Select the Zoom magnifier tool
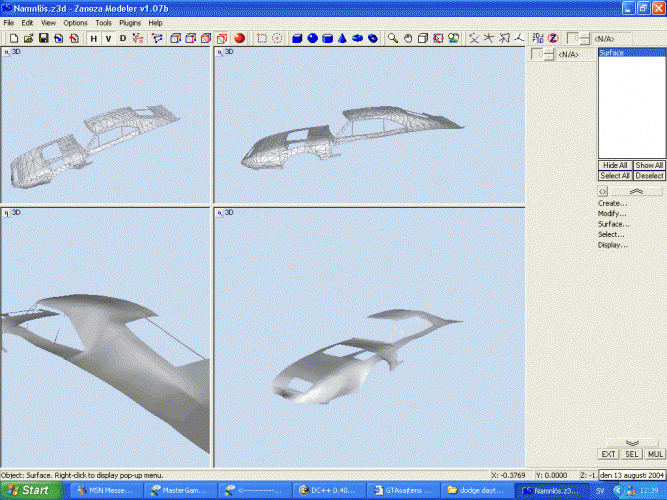This screenshot has width=667, height=500. click(x=394, y=38)
